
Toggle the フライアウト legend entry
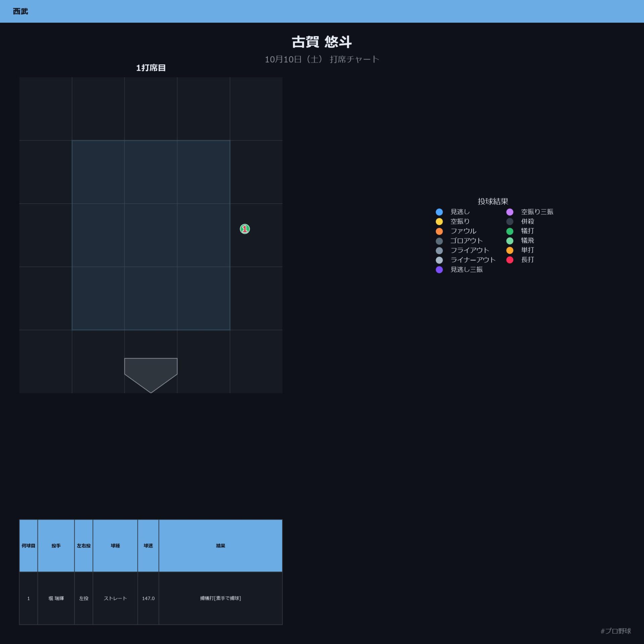click(462, 250)
